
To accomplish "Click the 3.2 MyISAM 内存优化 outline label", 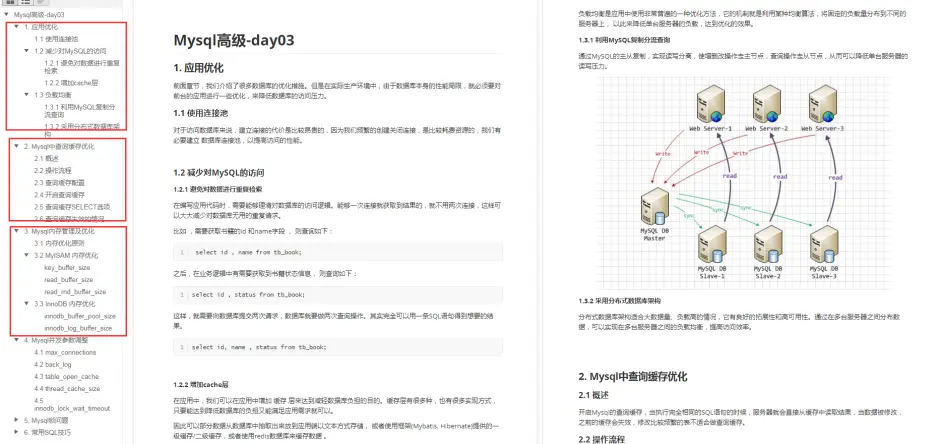I will tap(64, 255).
